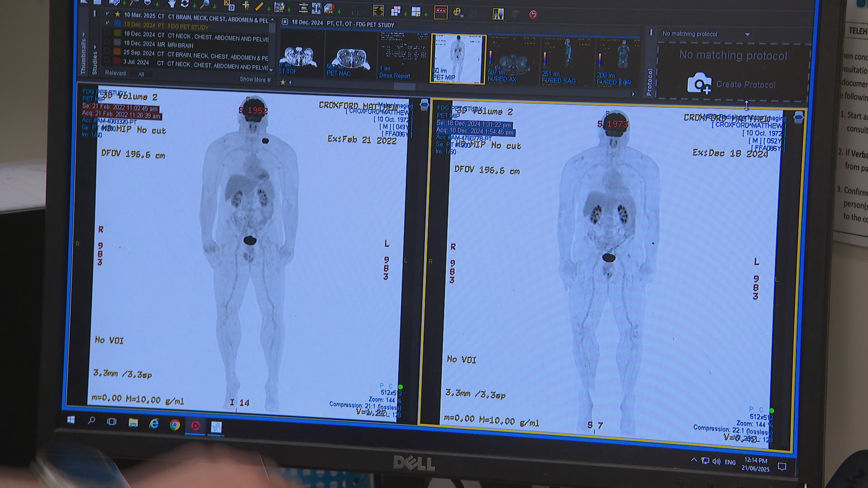The height and width of the screenshot is (488, 868).
Task: Open Windows Start menu
Action: point(71,420)
